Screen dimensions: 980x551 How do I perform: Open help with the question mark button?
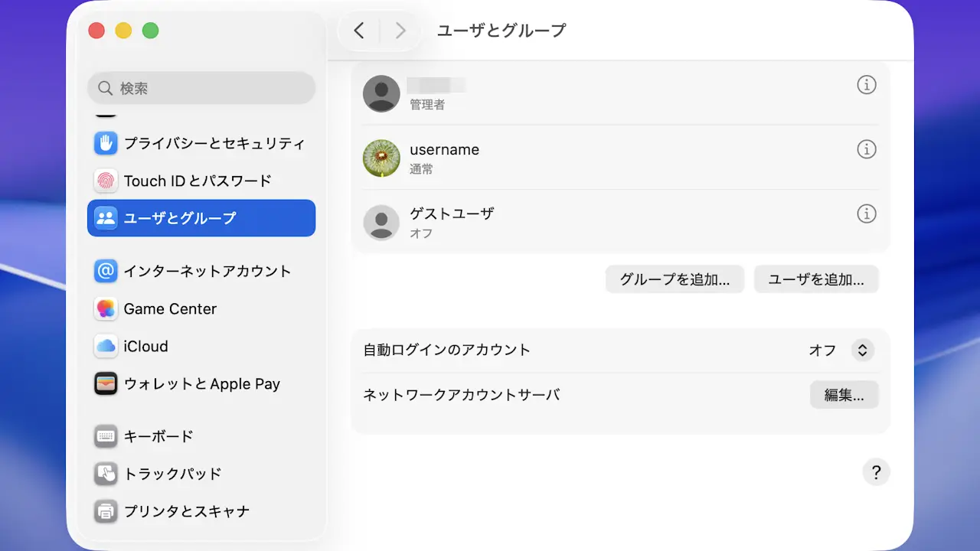tap(876, 471)
